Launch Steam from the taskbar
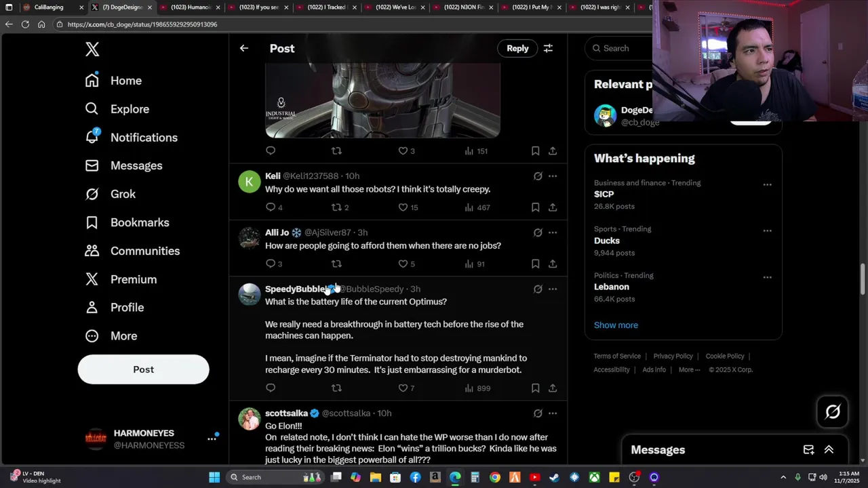The image size is (868, 488). pyautogui.click(x=554, y=477)
